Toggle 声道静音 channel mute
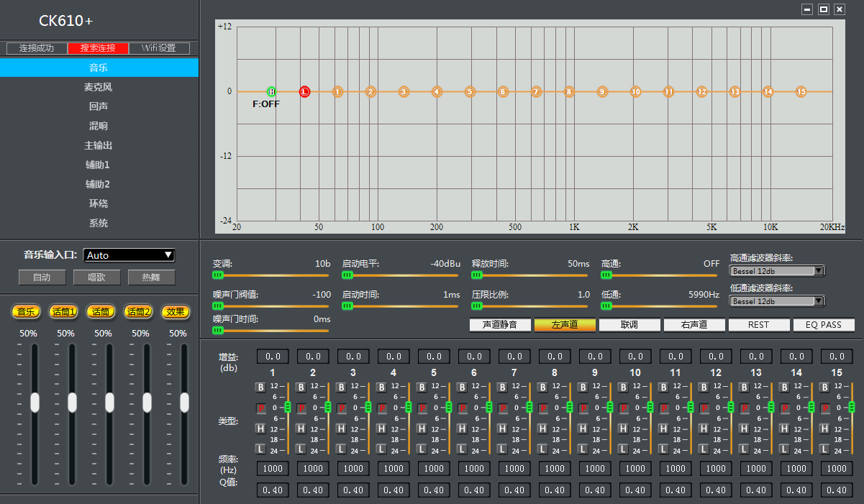 coord(500,325)
